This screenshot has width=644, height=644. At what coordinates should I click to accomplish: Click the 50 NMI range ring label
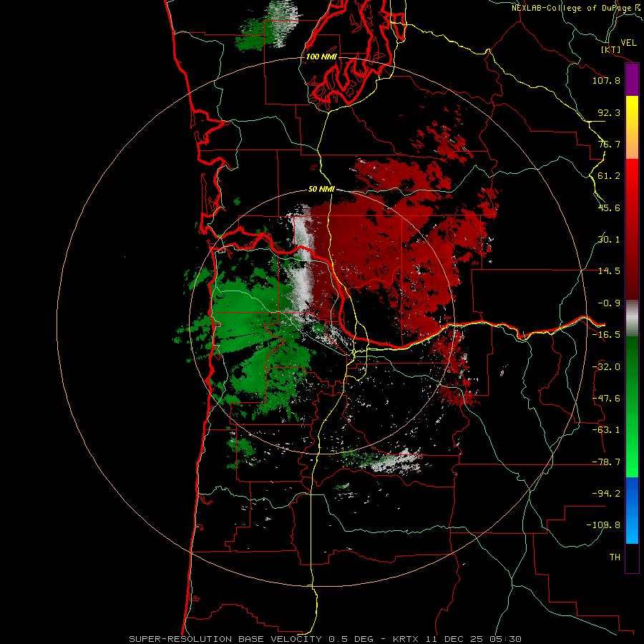(321, 190)
